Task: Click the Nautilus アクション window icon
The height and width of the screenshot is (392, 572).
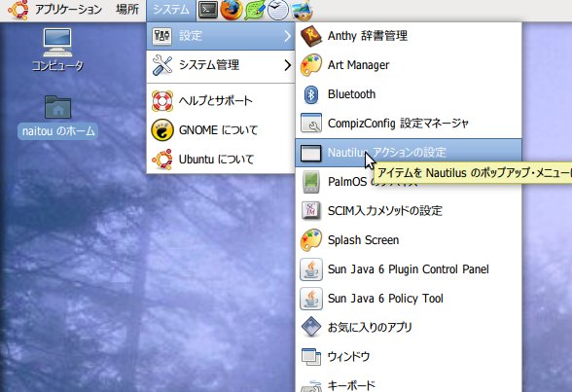Action: coord(311,153)
